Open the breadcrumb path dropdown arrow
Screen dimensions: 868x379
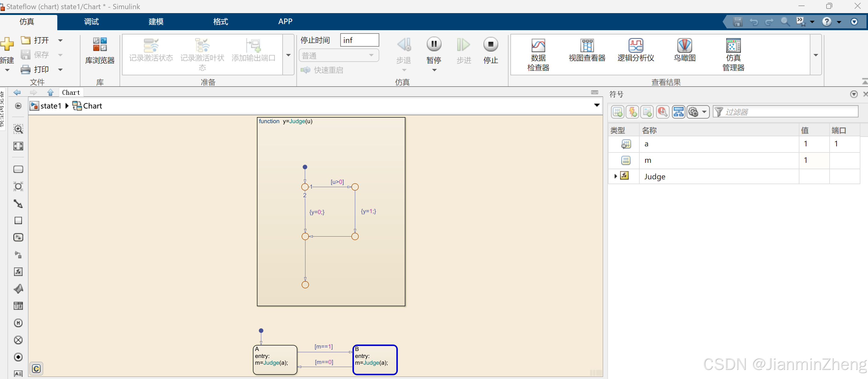point(596,105)
